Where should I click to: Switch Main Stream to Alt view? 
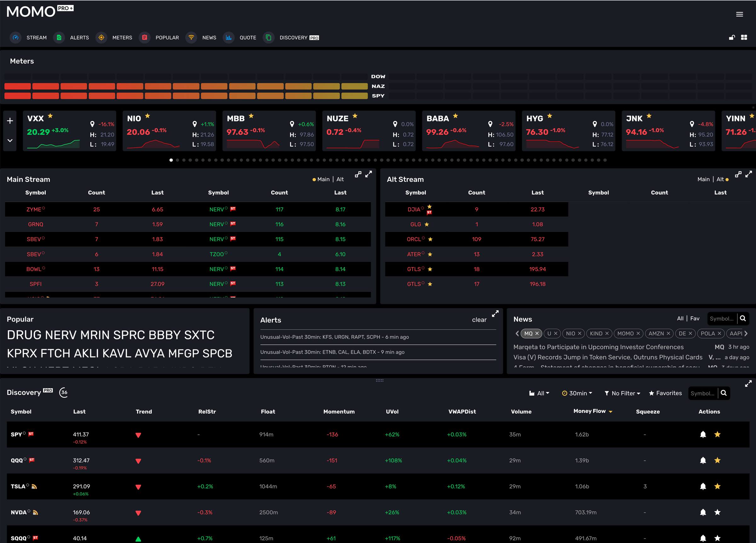[340, 179]
